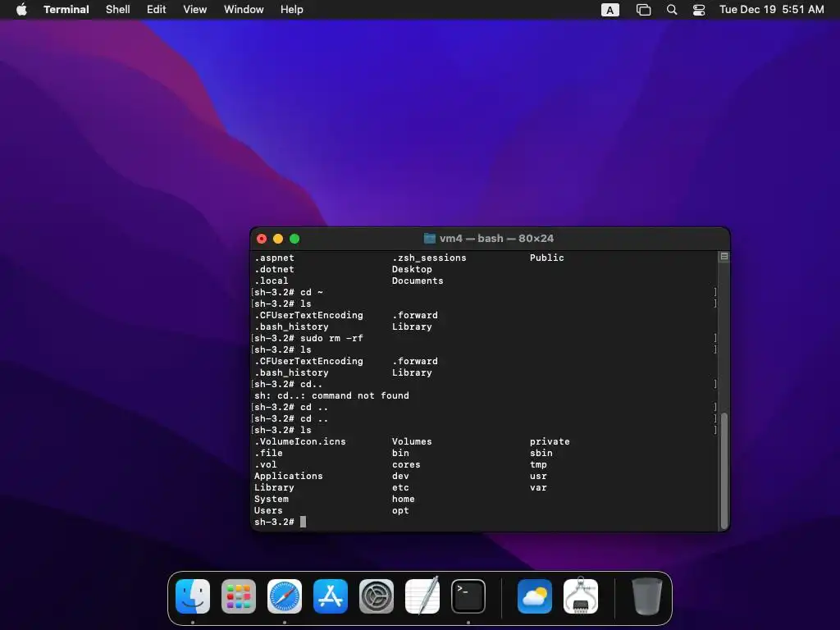
Task: Click the vm4 folder icon in title bar
Action: click(x=430, y=239)
